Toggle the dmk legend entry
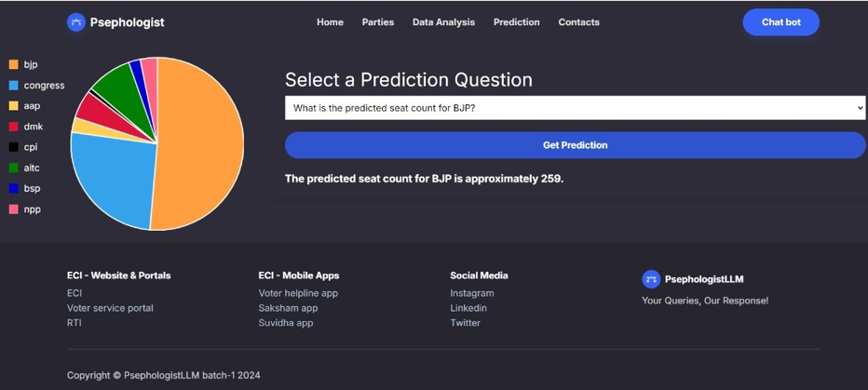This screenshot has height=390, width=868. coord(25,127)
